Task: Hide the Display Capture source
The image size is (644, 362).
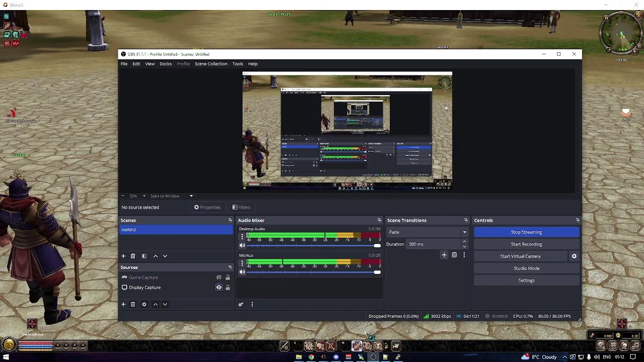Action: pyautogui.click(x=219, y=288)
